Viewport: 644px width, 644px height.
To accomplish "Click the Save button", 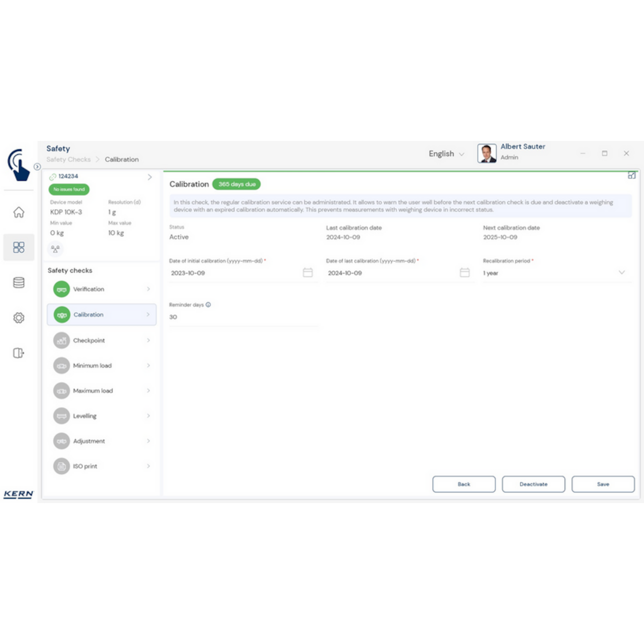I will pyautogui.click(x=603, y=484).
